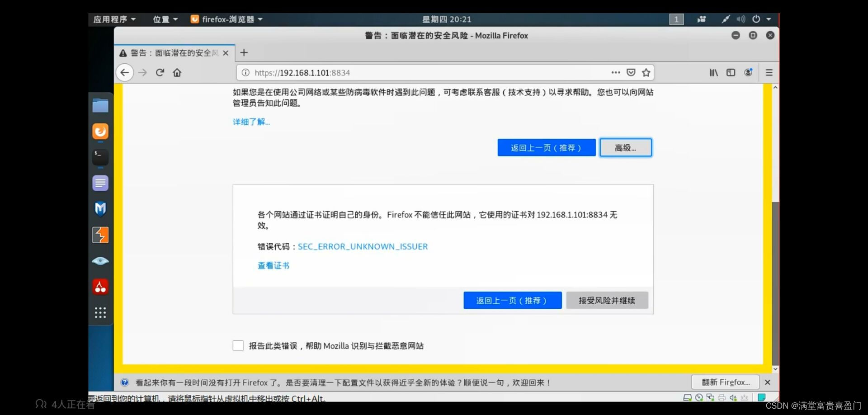The height and width of the screenshot is (415, 868).
Task: Launch the Files folder from dock
Action: 100,106
